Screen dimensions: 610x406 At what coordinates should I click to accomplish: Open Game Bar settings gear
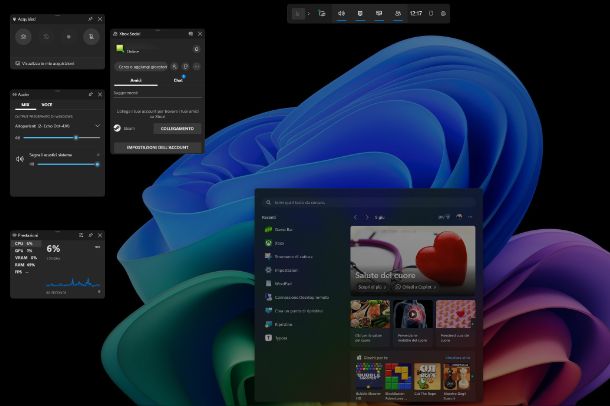[443, 14]
